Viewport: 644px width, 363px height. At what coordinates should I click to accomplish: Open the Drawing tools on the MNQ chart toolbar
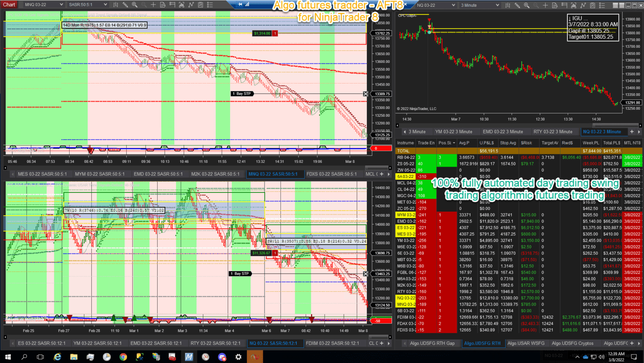click(125, 5)
